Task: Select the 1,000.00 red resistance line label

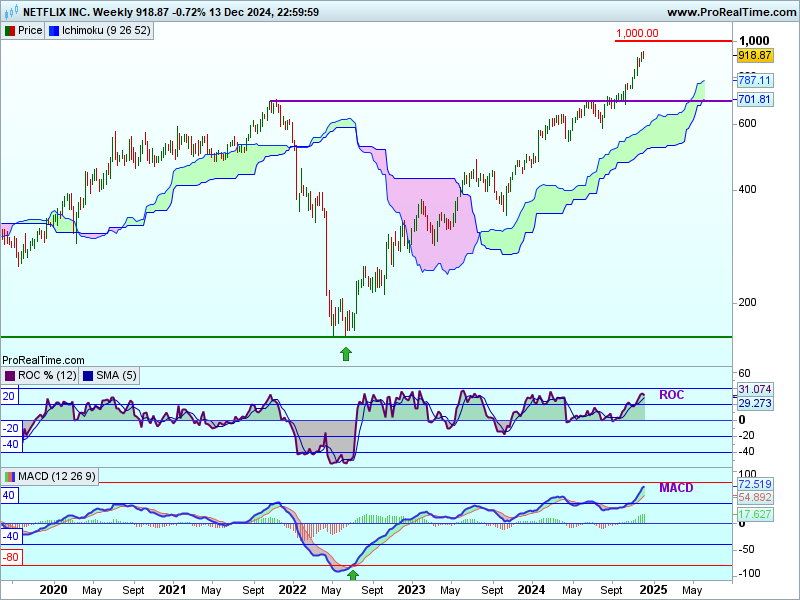Action: click(x=637, y=33)
